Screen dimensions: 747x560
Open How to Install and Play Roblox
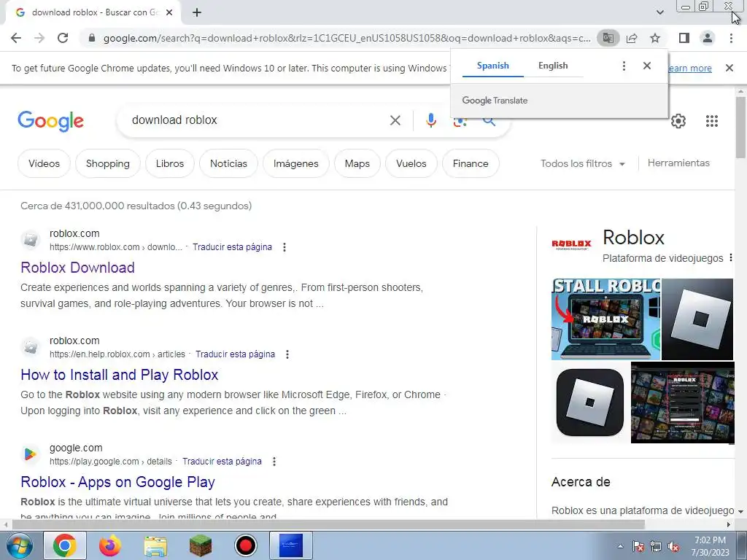(x=120, y=375)
